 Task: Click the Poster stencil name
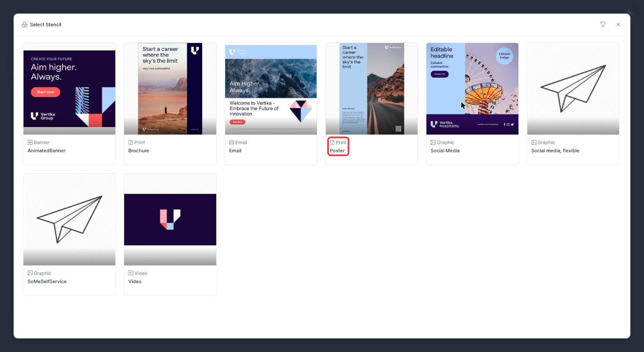(x=337, y=151)
